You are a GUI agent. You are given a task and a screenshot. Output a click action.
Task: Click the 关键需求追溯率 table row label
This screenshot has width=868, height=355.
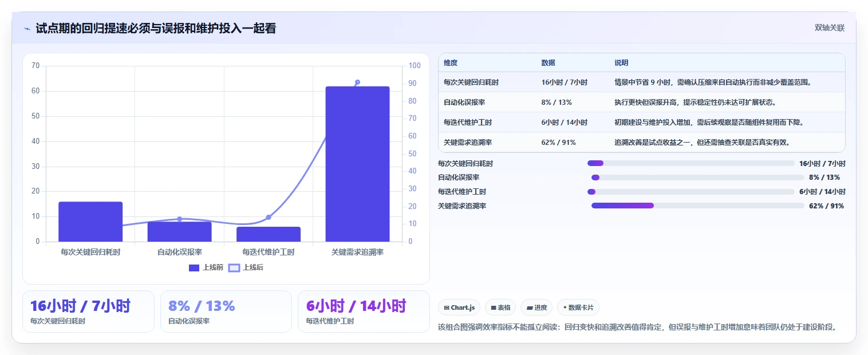coord(468,143)
